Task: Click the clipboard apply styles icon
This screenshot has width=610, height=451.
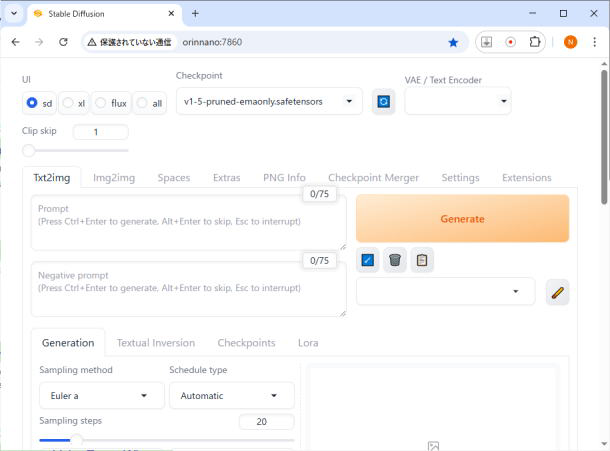Action: click(x=422, y=260)
